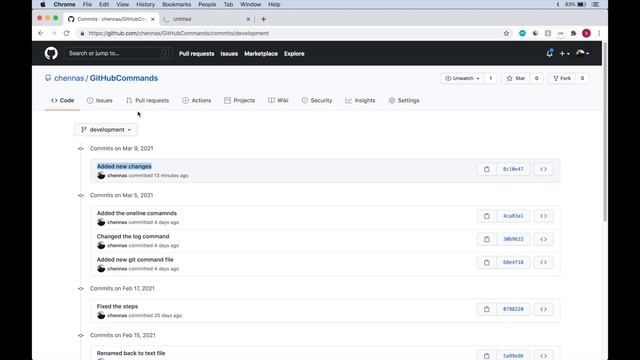Close the Untitled tab
The height and width of the screenshot is (360, 640).
pos(248,19)
